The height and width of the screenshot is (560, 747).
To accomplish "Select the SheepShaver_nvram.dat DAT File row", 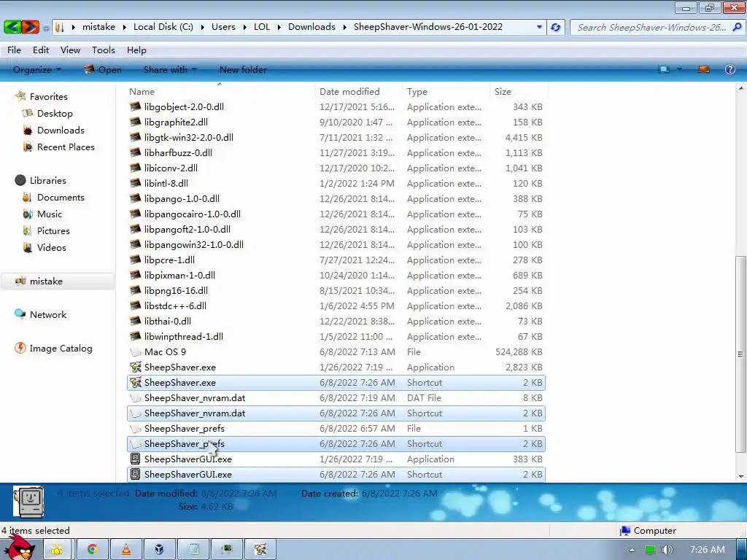I will [336, 397].
